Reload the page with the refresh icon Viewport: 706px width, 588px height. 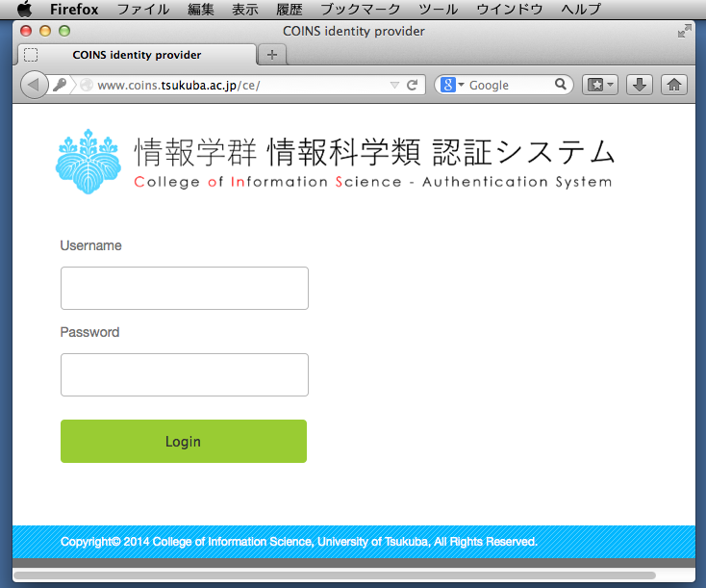(412, 85)
